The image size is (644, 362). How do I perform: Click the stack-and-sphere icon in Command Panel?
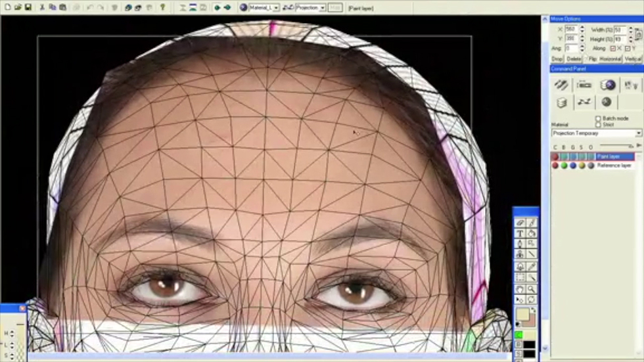[607, 85]
